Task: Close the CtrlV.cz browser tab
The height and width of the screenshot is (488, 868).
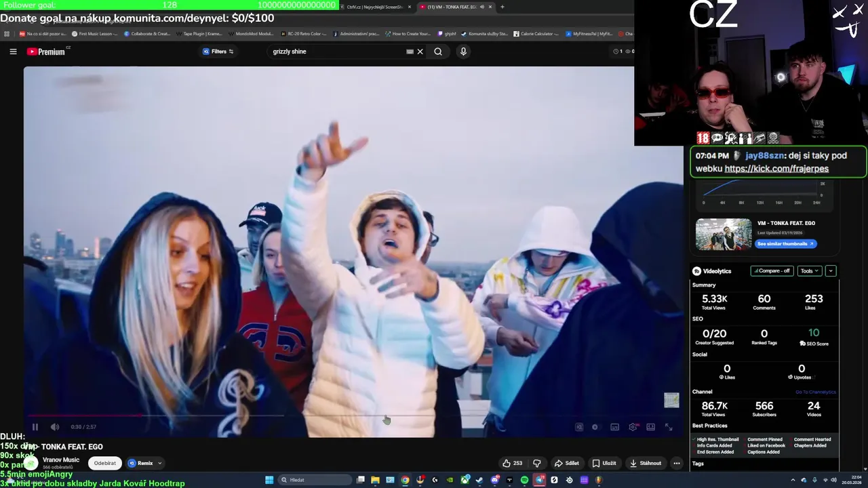Action: 410,7
